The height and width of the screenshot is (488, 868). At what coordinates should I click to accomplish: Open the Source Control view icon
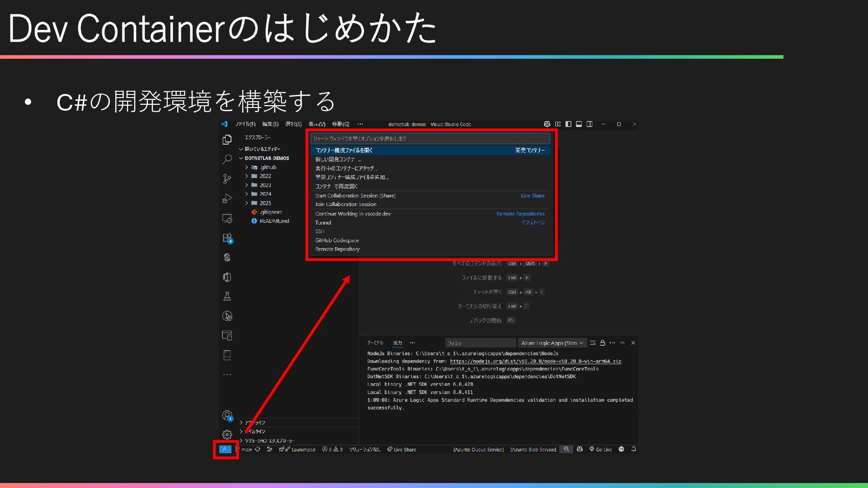[x=227, y=179]
